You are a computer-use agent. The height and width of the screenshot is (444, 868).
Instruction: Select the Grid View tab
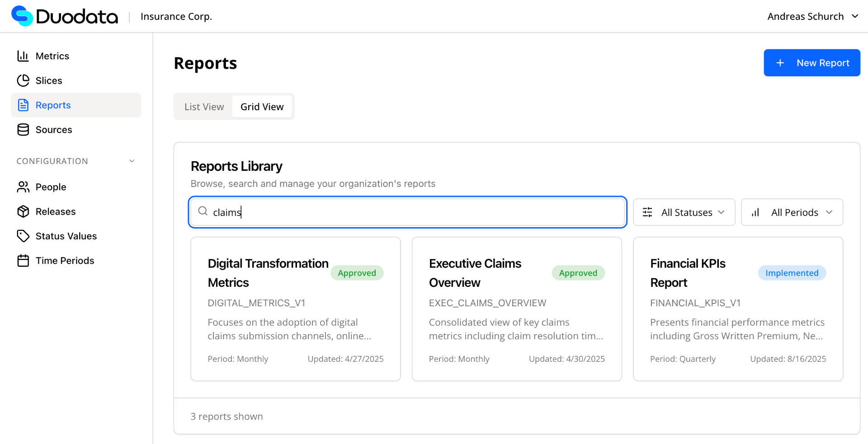262,107
